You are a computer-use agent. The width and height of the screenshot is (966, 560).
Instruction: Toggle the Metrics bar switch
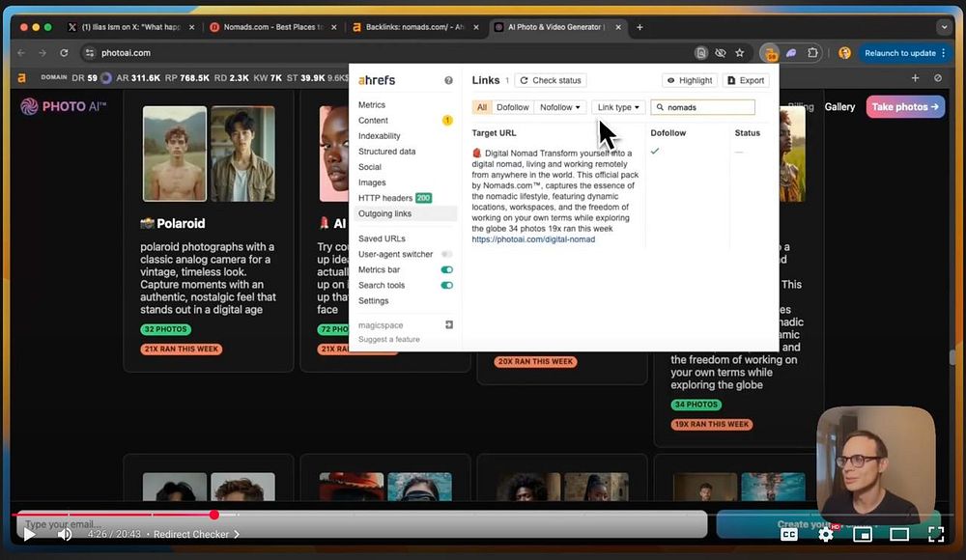click(x=446, y=269)
